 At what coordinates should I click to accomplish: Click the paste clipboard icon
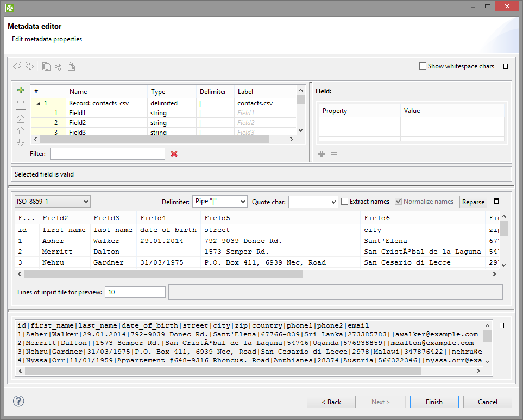pos(71,66)
